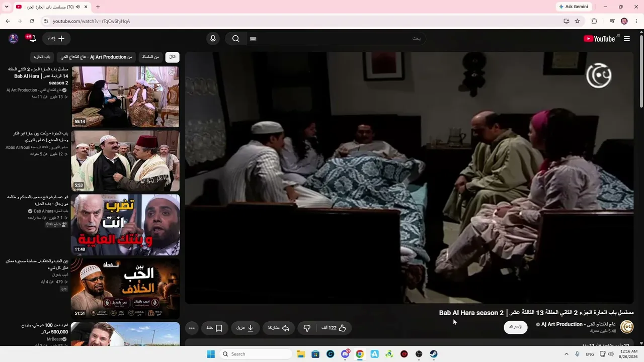Open Microsoft Store from the taskbar

(315, 354)
